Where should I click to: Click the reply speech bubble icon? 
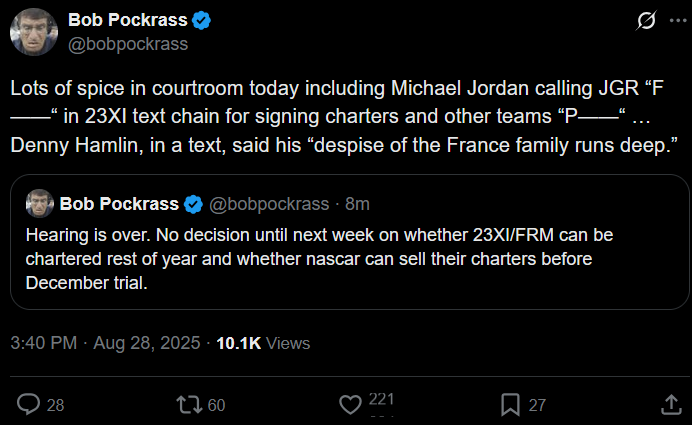29,404
